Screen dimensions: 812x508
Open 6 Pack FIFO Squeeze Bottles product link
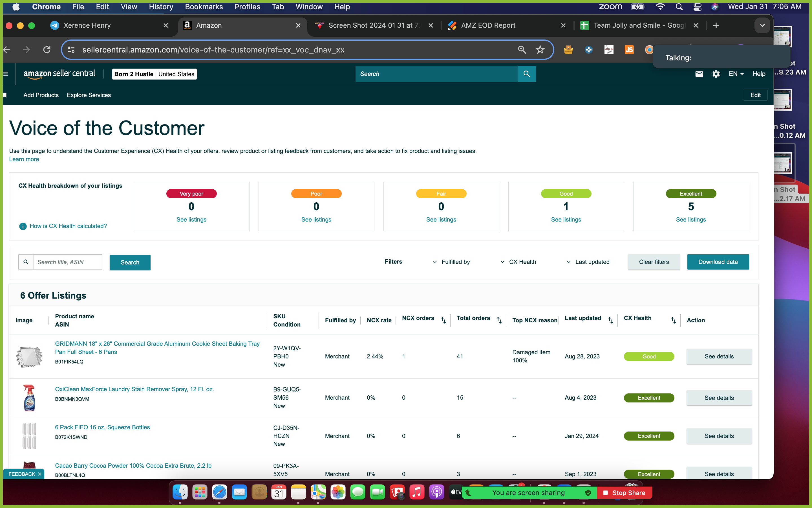102,427
